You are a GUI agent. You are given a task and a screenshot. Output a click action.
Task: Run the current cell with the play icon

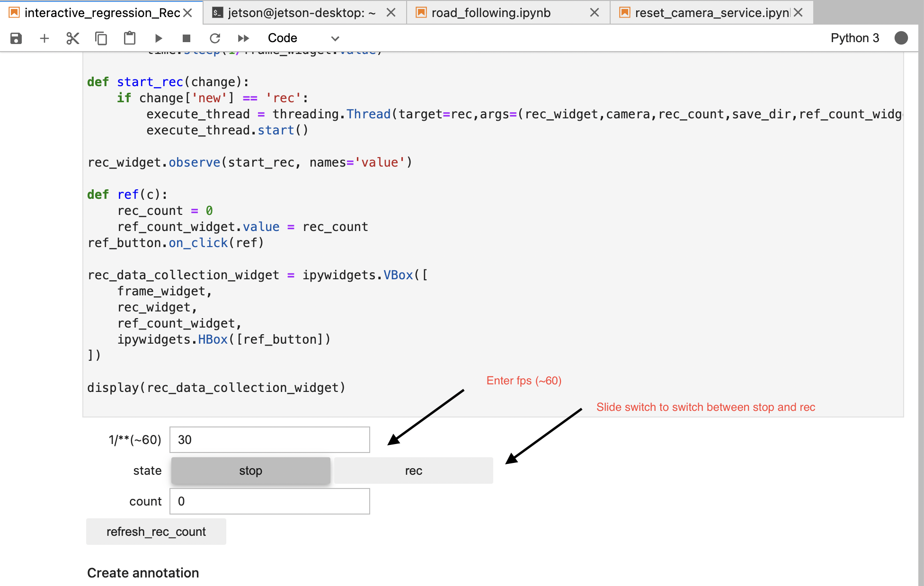click(158, 38)
